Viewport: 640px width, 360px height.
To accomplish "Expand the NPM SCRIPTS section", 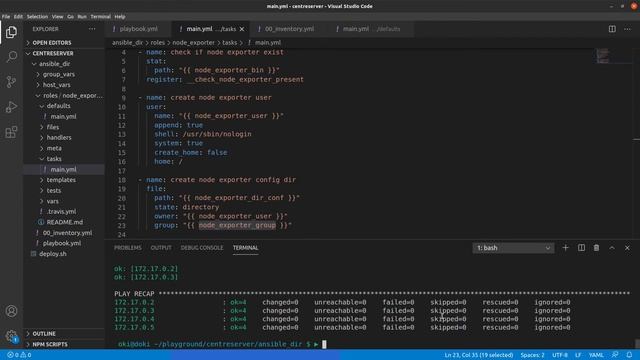I will pyautogui.click(x=50, y=344).
